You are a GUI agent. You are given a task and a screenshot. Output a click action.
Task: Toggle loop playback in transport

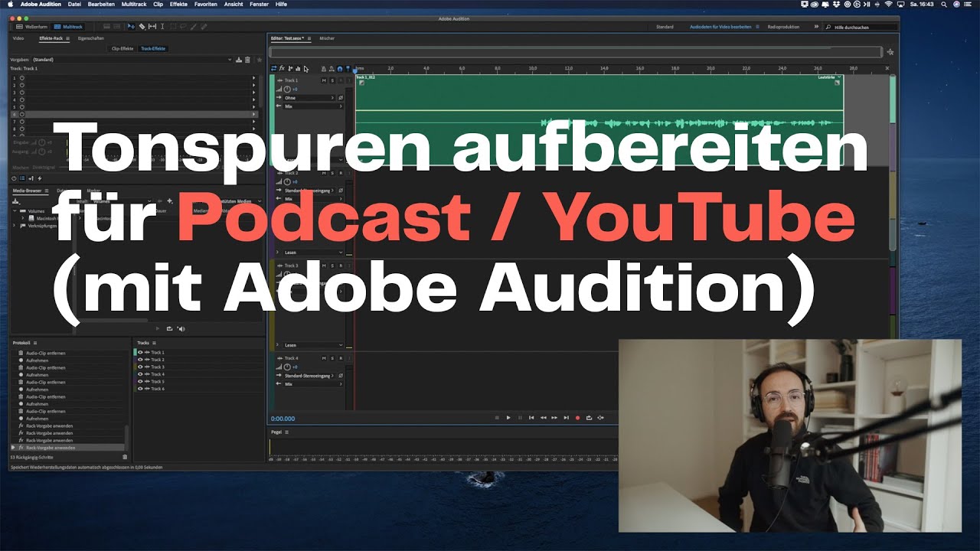(x=589, y=418)
